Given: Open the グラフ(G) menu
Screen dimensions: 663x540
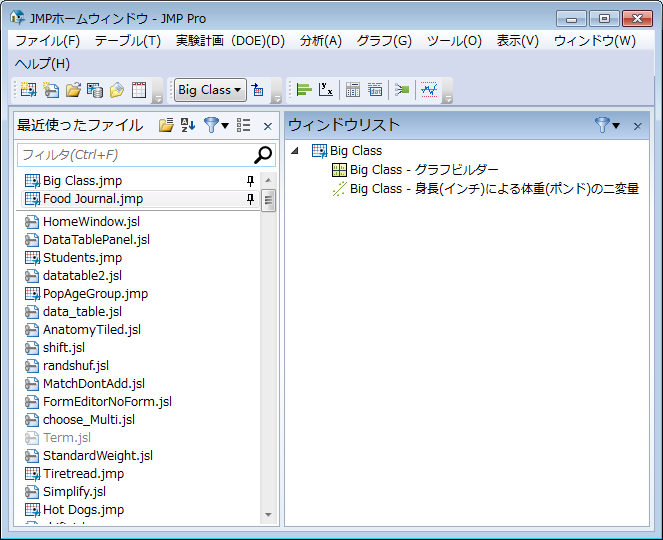Looking at the screenshot, I should click(384, 41).
